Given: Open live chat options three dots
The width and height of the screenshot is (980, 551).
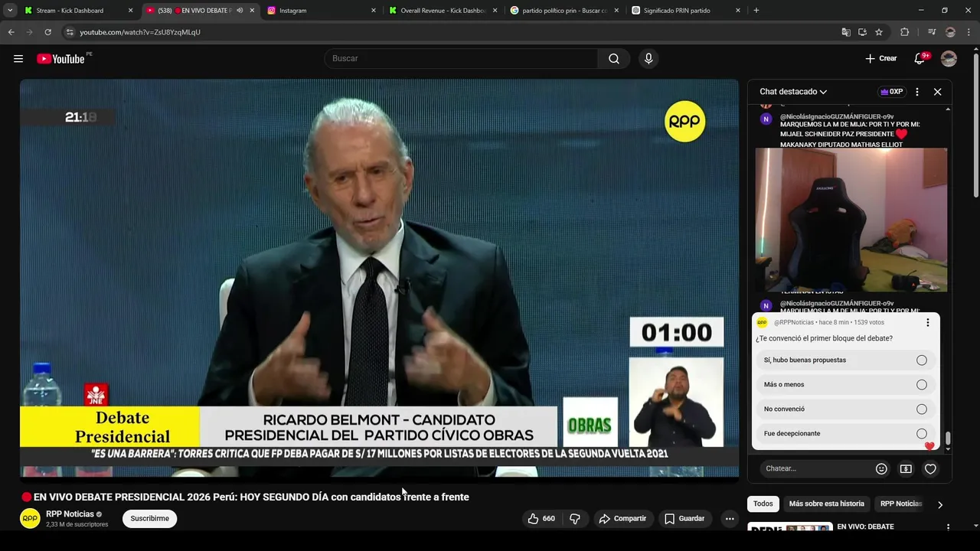Looking at the screenshot, I should point(917,92).
